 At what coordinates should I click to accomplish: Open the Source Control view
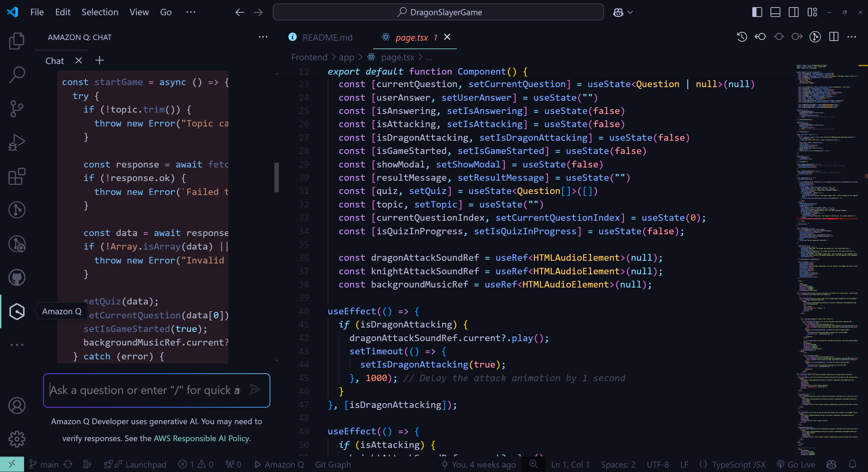pos(17,109)
